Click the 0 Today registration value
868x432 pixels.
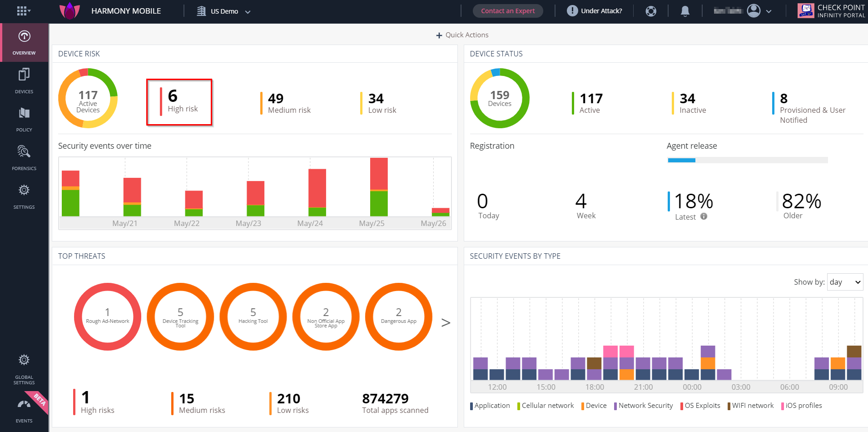[488, 206]
